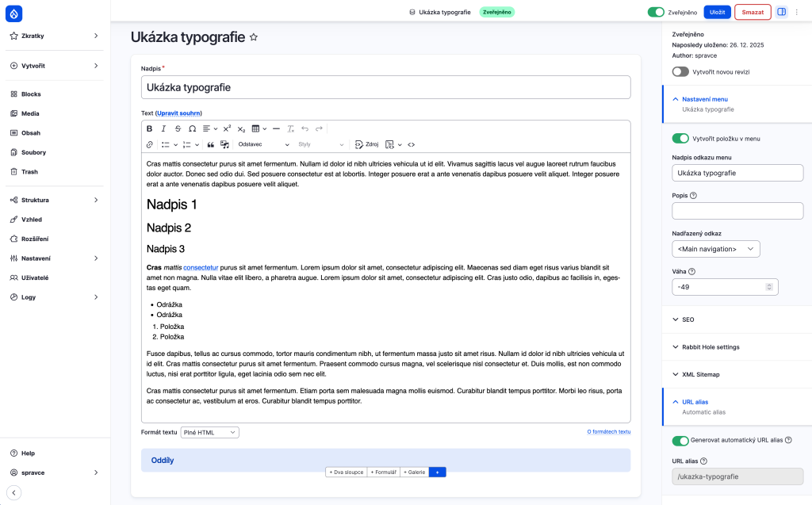Increment the Váha value using the stepper
This screenshot has width=812, height=505.
coord(769,284)
